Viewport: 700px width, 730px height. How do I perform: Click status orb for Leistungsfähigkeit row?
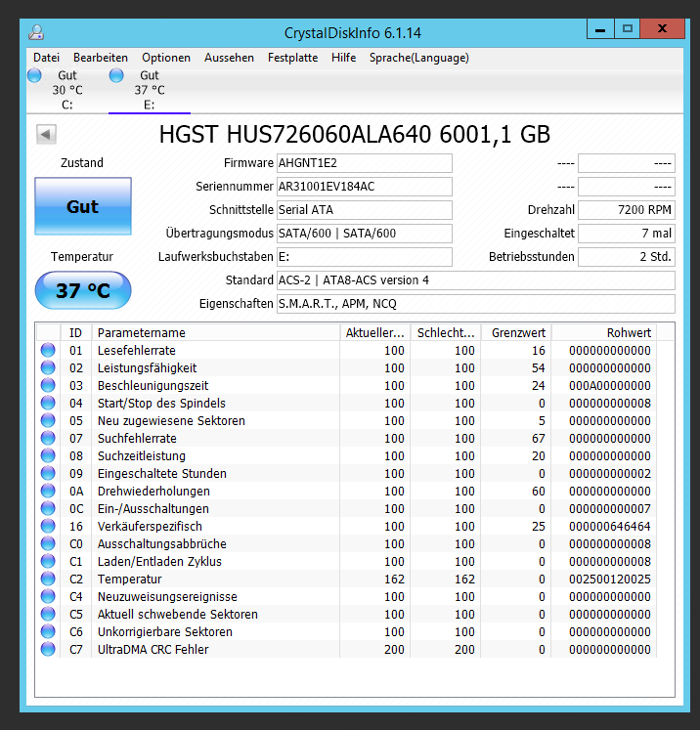coord(48,367)
